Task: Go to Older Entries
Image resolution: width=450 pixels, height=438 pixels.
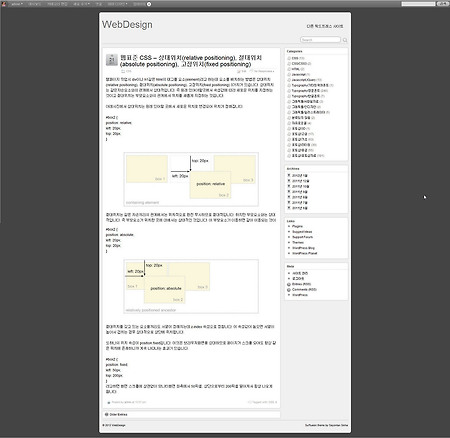Action: coord(118,414)
